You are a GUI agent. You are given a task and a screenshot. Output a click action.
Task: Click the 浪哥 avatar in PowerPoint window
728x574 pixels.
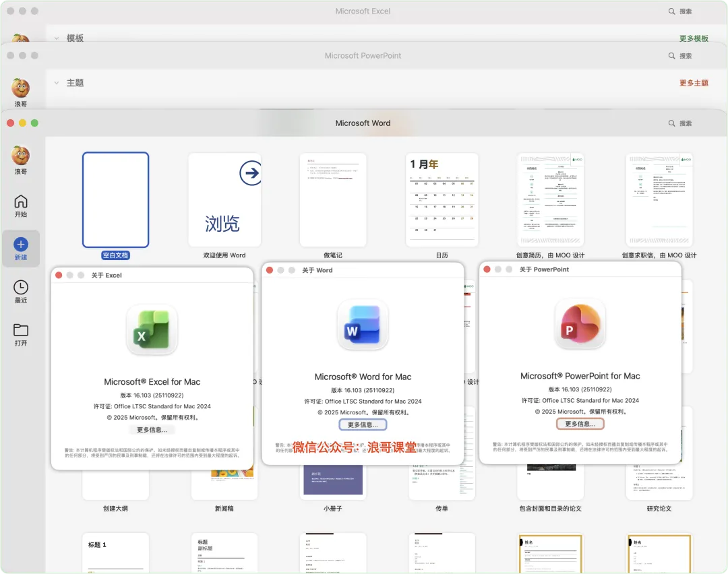20,88
